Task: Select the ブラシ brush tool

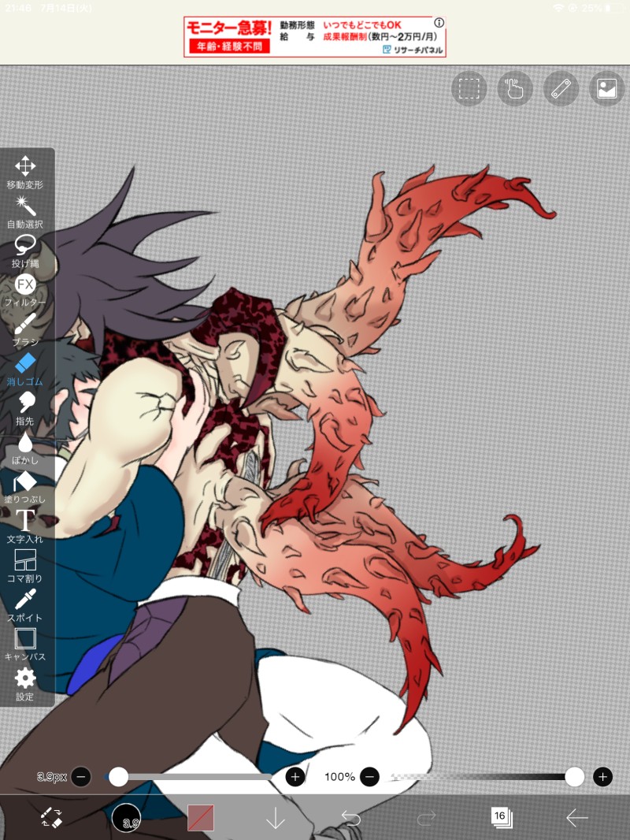Action: click(24, 330)
